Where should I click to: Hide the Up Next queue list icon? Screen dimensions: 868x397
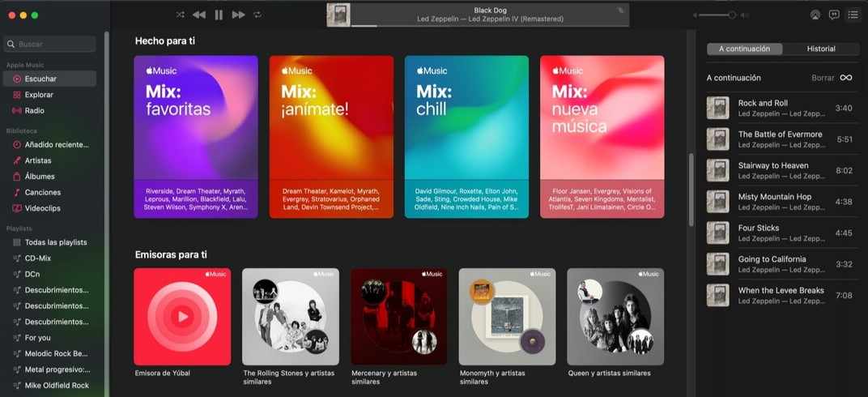[x=853, y=15]
